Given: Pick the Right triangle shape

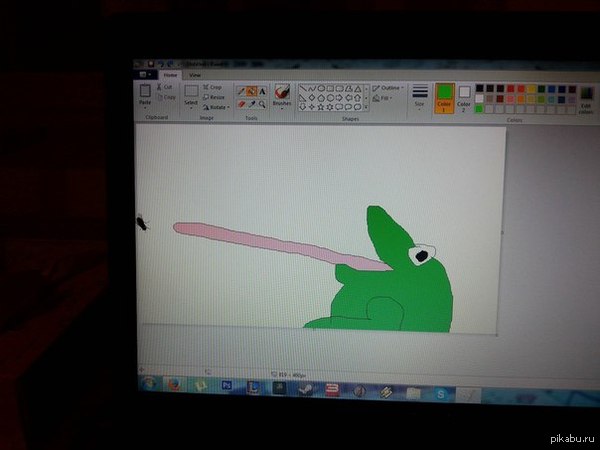Looking at the screenshot, I should [x=303, y=98].
